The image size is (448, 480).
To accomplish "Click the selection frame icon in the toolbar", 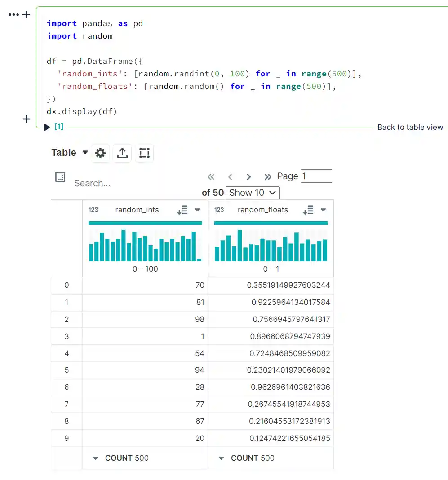I will coord(144,153).
